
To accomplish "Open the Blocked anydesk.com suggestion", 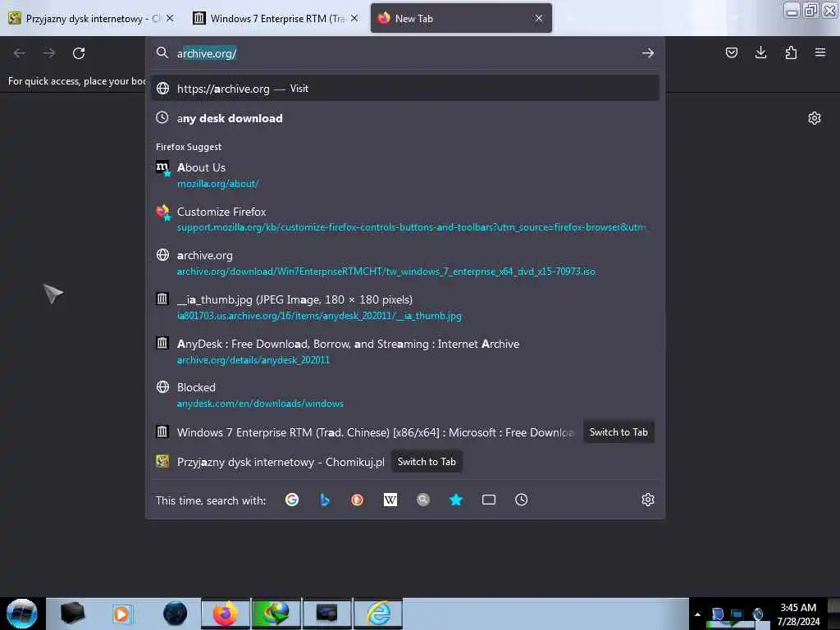I will point(405,395).
